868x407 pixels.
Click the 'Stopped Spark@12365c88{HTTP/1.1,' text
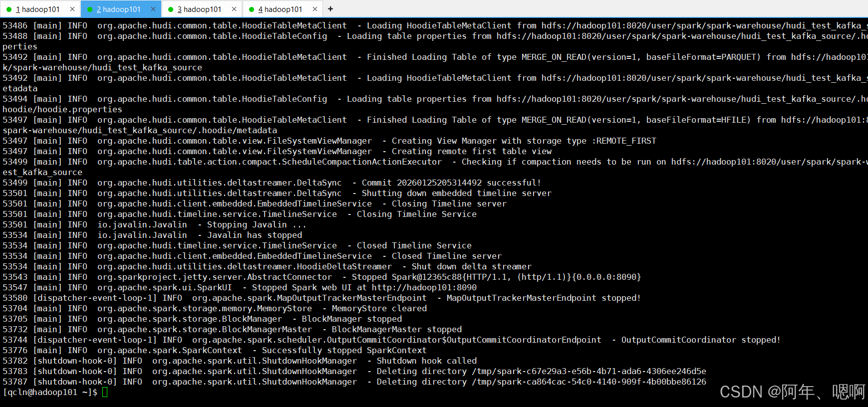(x=432, y=277)
